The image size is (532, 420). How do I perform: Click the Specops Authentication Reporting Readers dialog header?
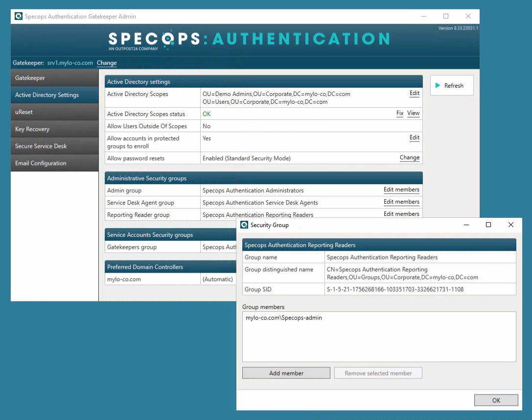[379, 245]
